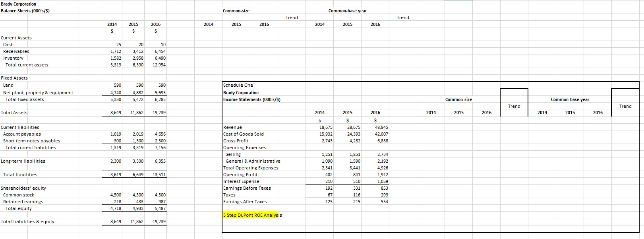Click the Total liabilities label
Image resolution: width=644 pixels, height=239 pixels.
tap(20, 175)
